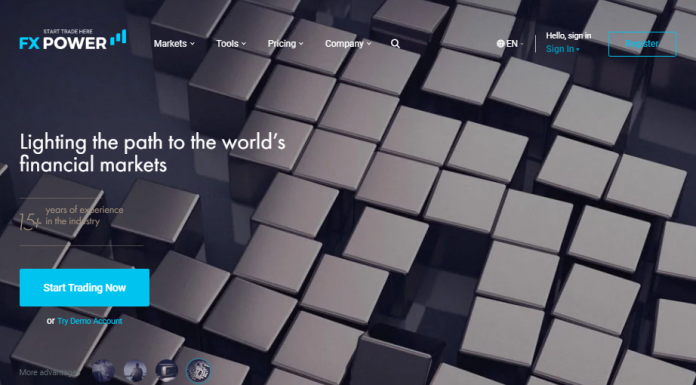Open the search magnifier icon

[395, 44]
